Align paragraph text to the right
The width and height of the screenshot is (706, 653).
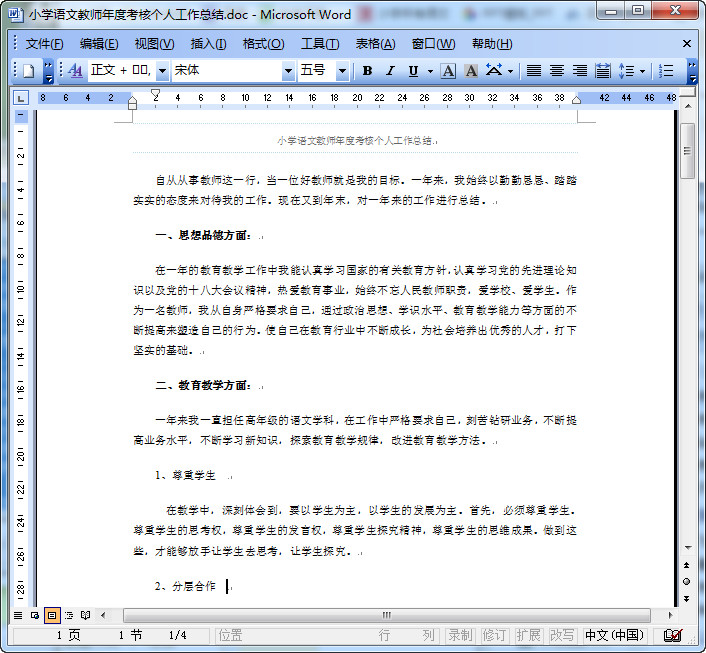click(580, 71)
